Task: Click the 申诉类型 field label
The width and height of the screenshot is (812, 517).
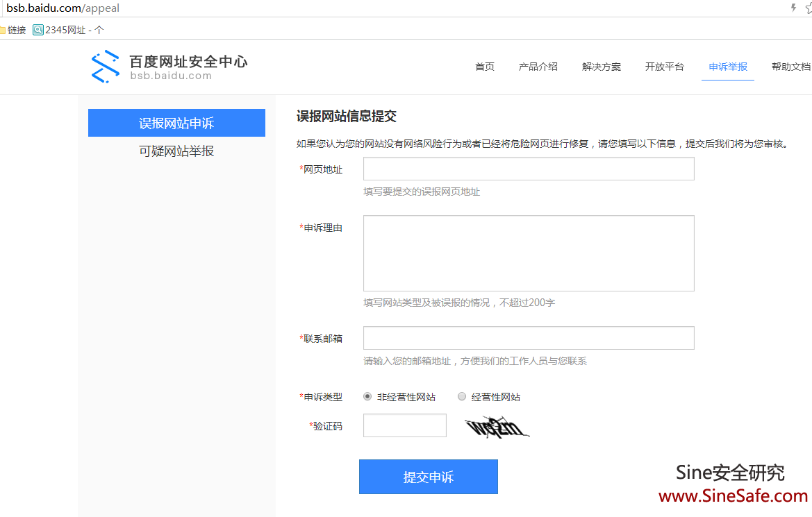Action: (322, 397)
